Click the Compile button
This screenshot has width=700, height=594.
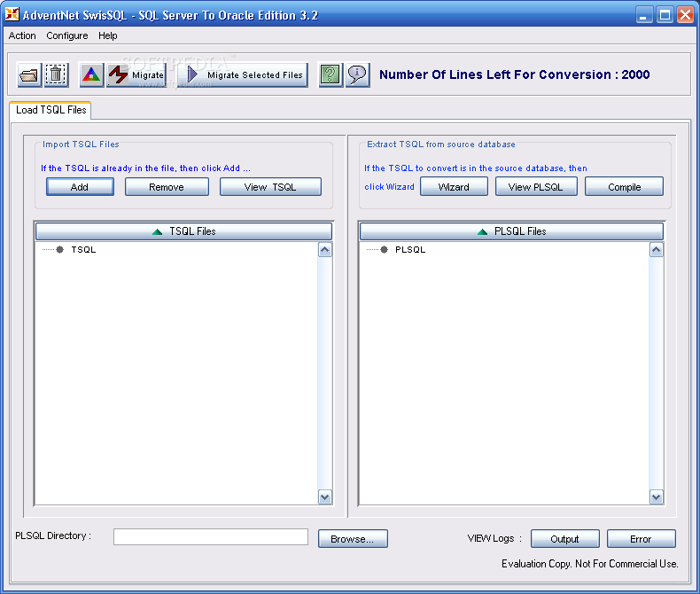624,187
